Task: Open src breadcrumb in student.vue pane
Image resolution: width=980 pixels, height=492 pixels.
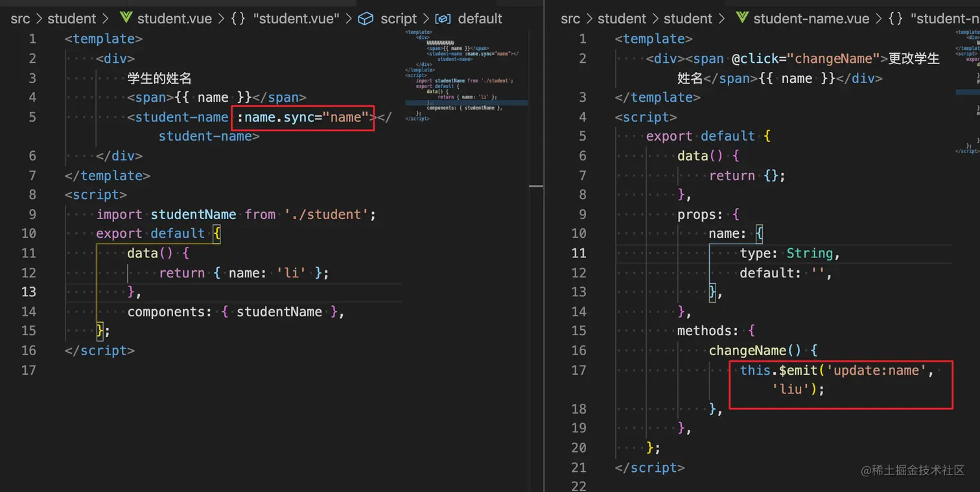Action: 20,19
